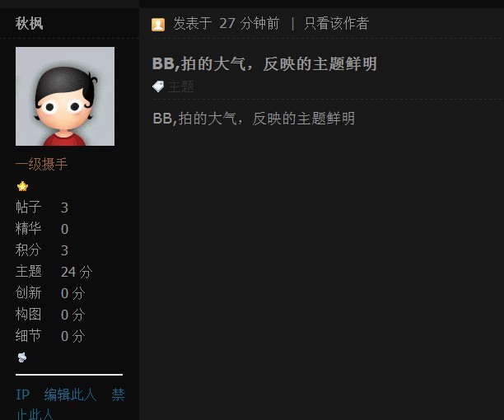Click the post title BB,拍的大气
Screen dimensions: 504x420
264,63
